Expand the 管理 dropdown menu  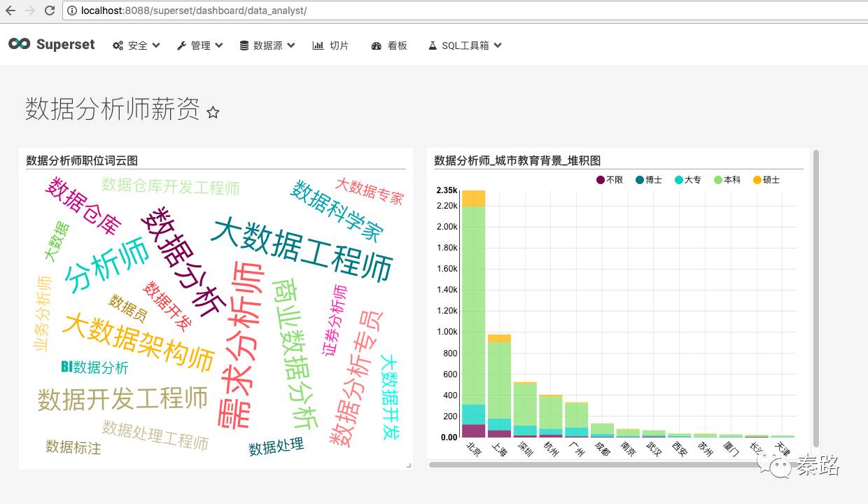[x=199, y=45]
